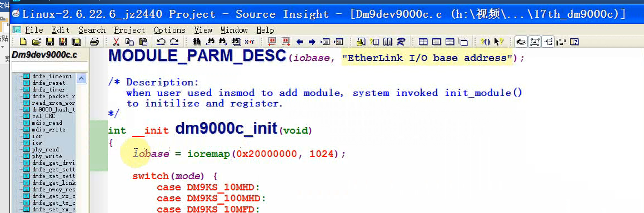644x213 pixels.
Task: Click the symbol search field under Dm9dev9000c.c
Action: pyautogui.click(x=49, y=67)
